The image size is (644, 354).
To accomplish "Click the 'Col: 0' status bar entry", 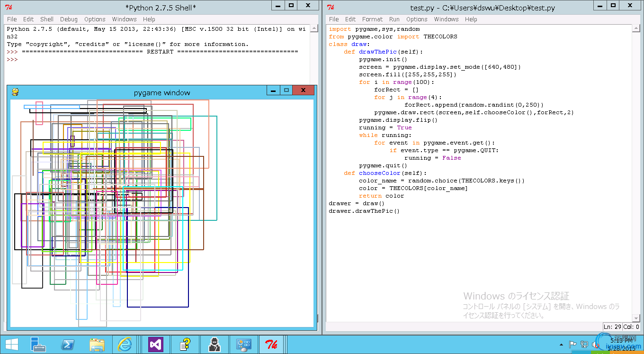I will [631, 327].
